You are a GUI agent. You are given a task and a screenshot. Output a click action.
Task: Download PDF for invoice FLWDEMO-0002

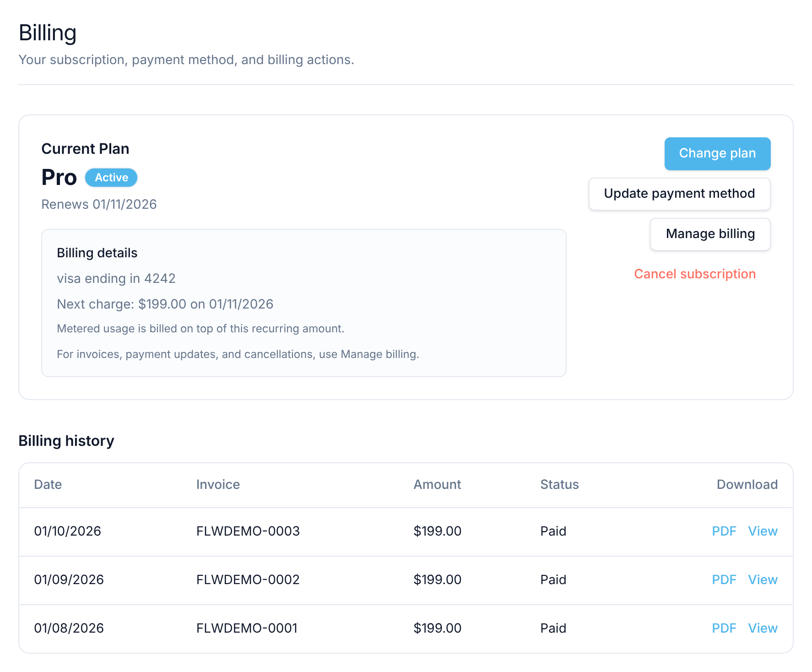pyautogui.click(x=724, y=580)
